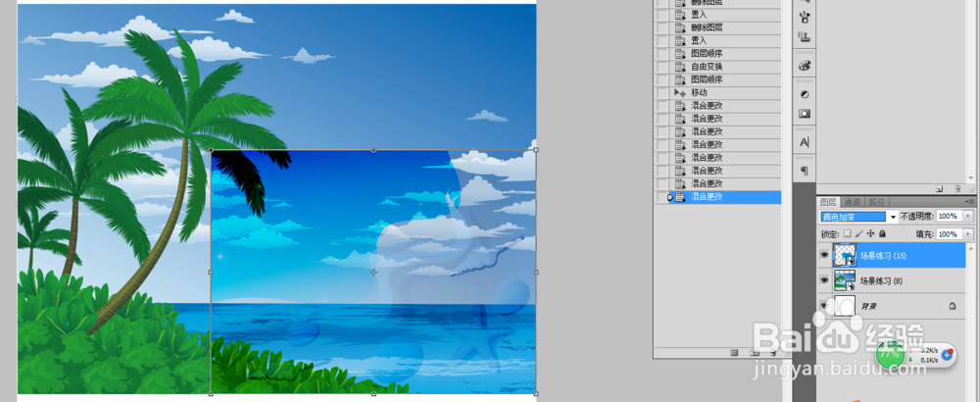Open the Clone Source panel icon

click(805, 37)
